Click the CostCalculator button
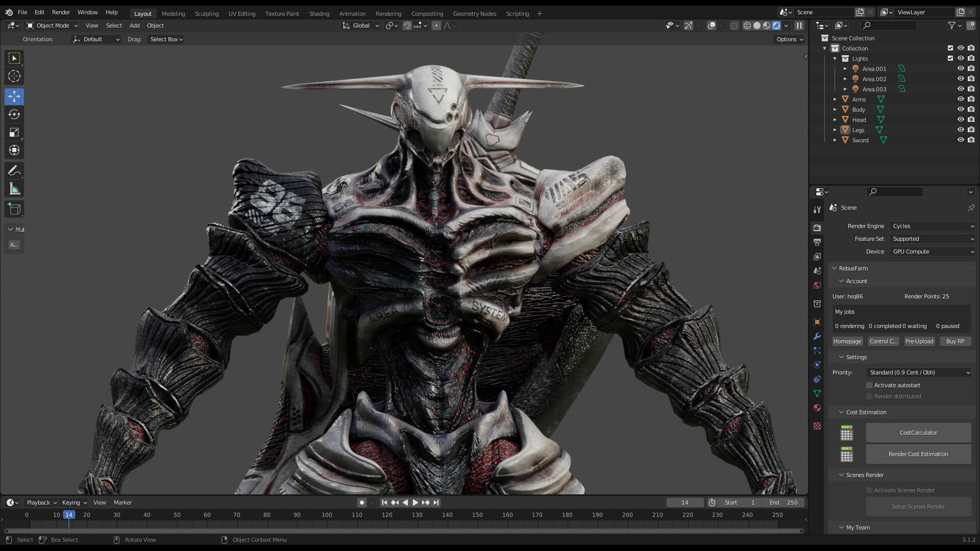 pos(918,433)
